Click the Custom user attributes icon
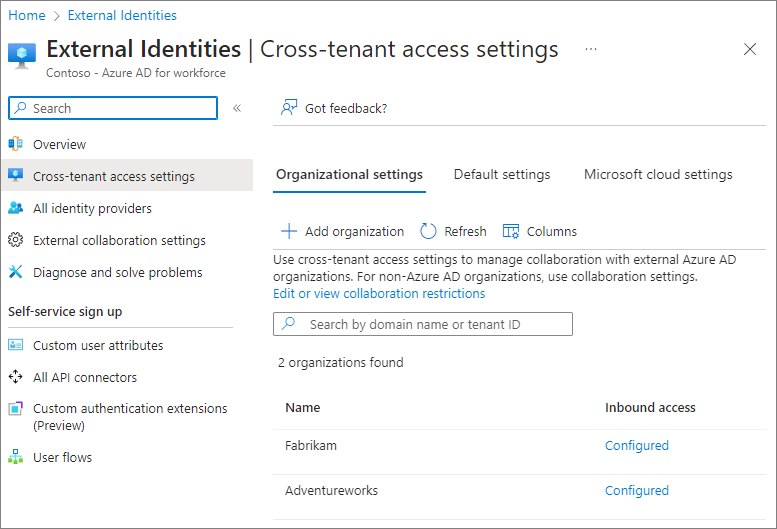 (15, 345)
